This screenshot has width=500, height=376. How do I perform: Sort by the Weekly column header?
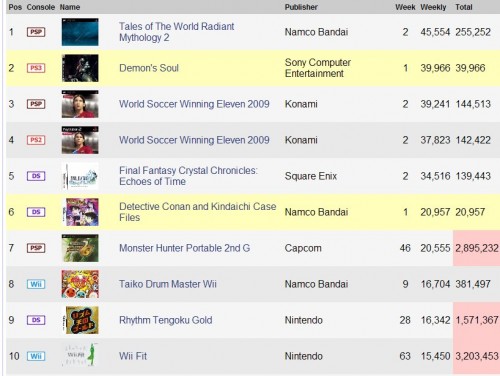tap(433, 7)
